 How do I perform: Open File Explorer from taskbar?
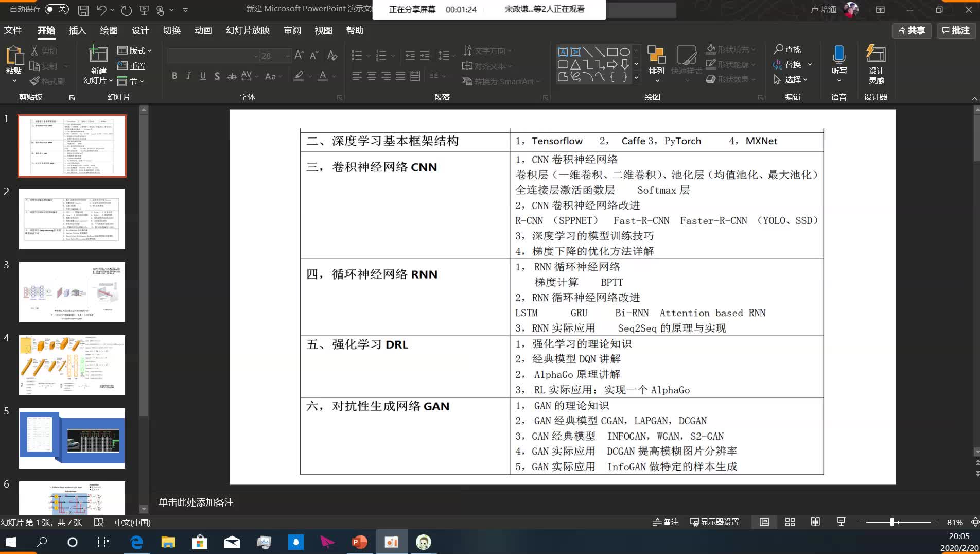[x=168, y=542]
